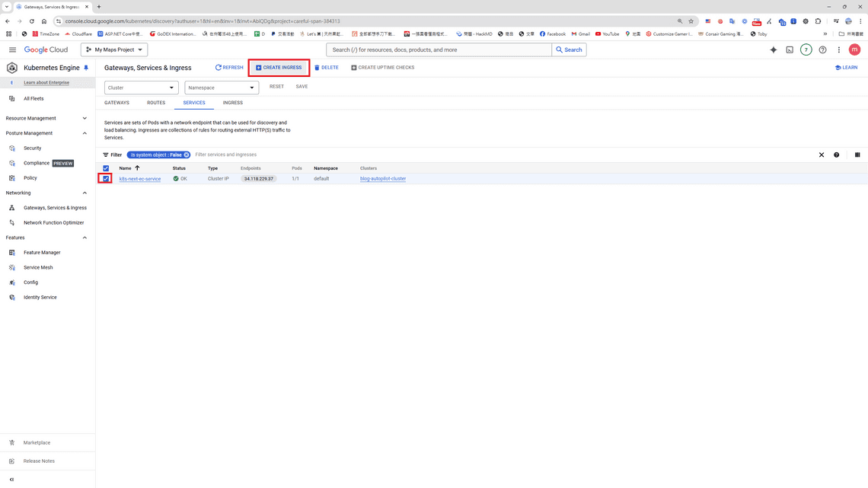Switch to the Ingress tab
The image size is (868, 488).
coord(233,103)
